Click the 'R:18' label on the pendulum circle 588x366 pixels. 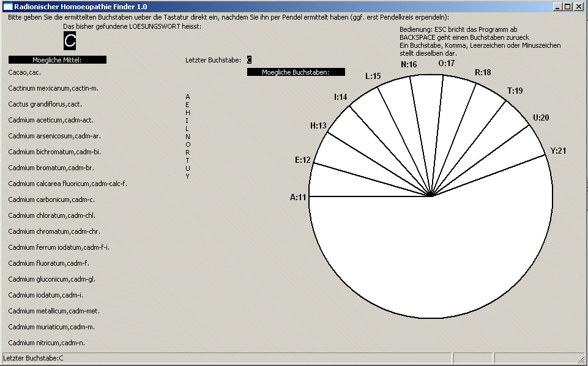coord(483,72)
